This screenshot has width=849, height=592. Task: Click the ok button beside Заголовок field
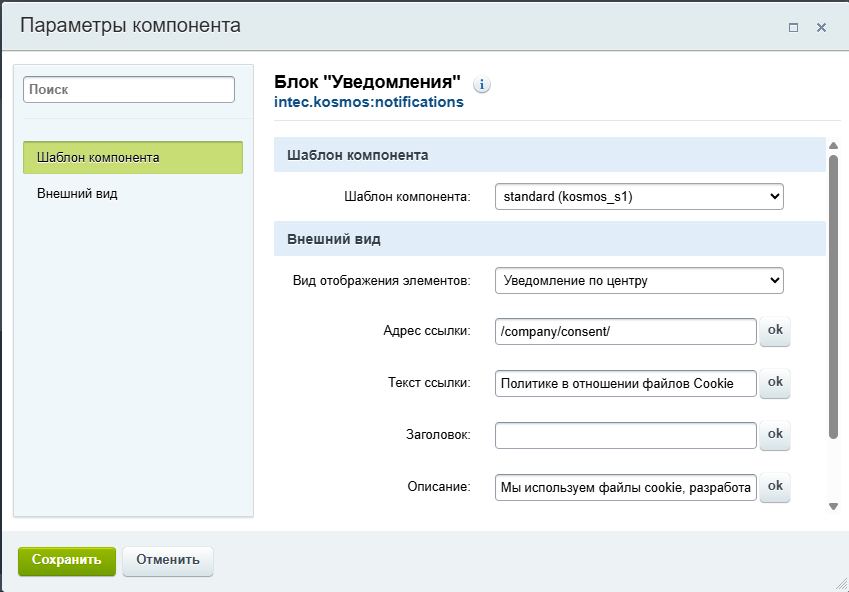click(x=775, y=435)
